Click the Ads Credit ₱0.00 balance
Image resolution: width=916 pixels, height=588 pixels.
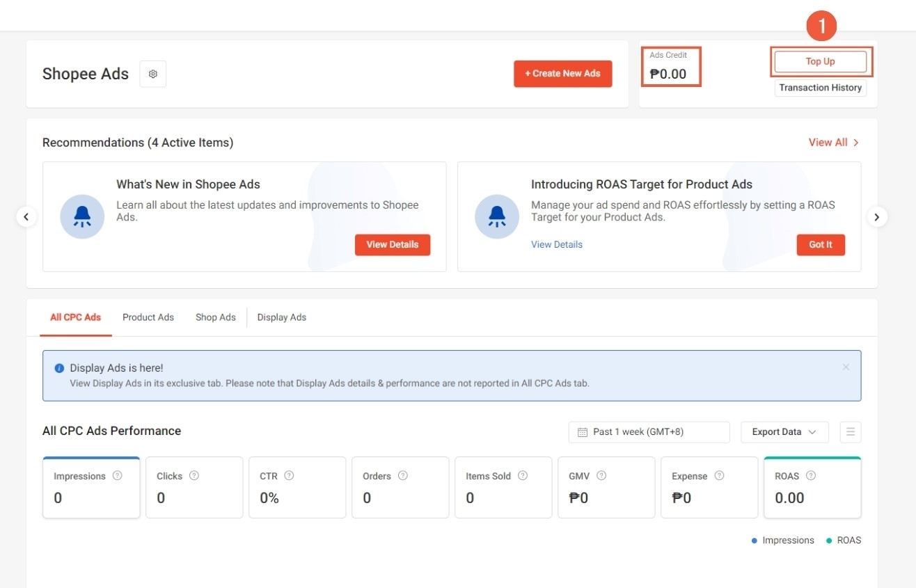coord(668,74)
